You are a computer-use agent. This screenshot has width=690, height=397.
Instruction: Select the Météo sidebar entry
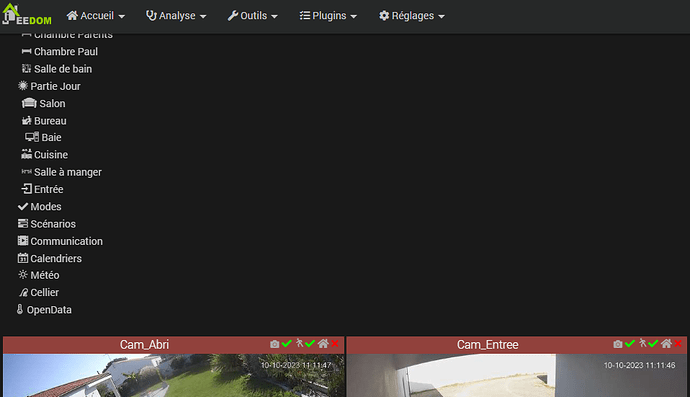39,276
